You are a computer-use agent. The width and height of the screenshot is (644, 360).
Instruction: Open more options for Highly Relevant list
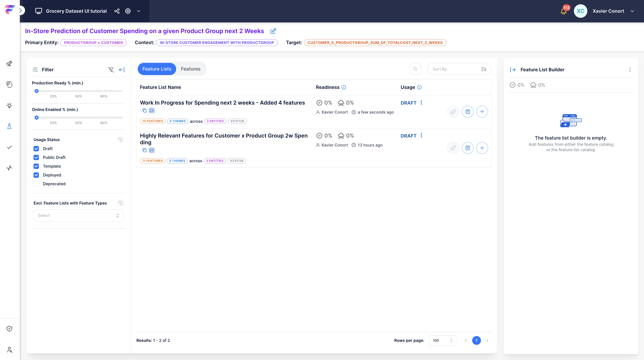[x=421, y=135]
